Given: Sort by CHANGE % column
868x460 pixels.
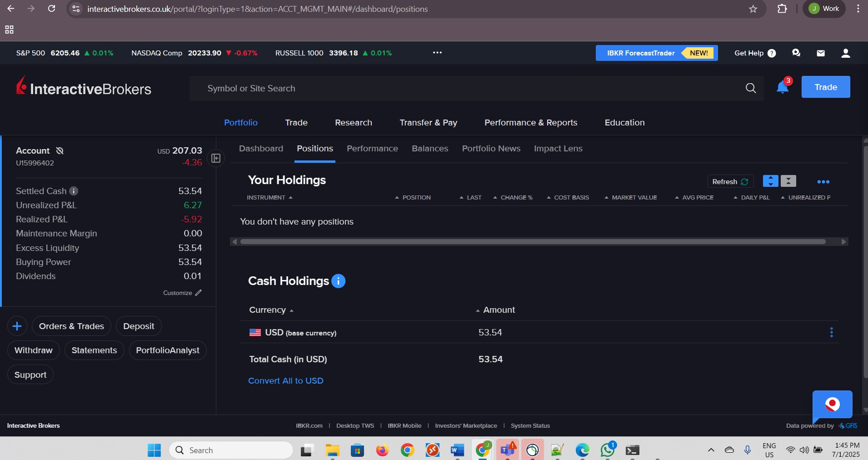Looking at the screenshot, I should (513, 197).
